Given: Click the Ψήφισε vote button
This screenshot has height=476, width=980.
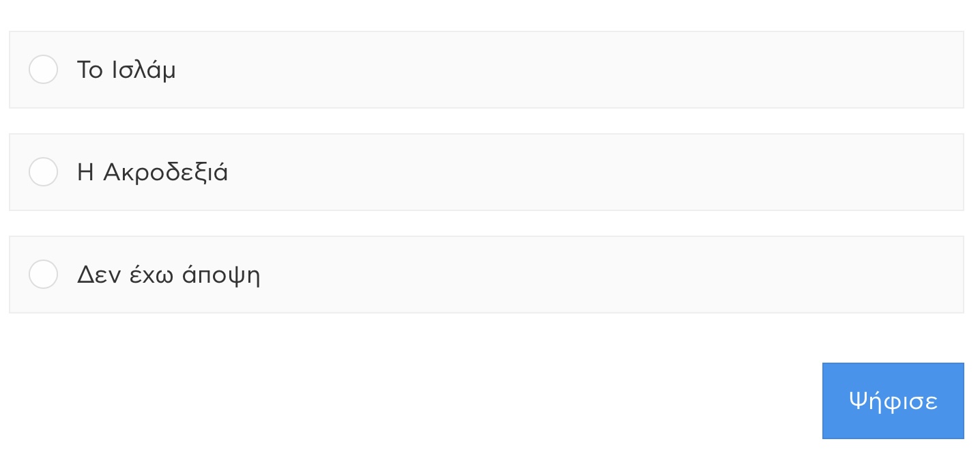Looking at the screenshot, I should (893, 401).
